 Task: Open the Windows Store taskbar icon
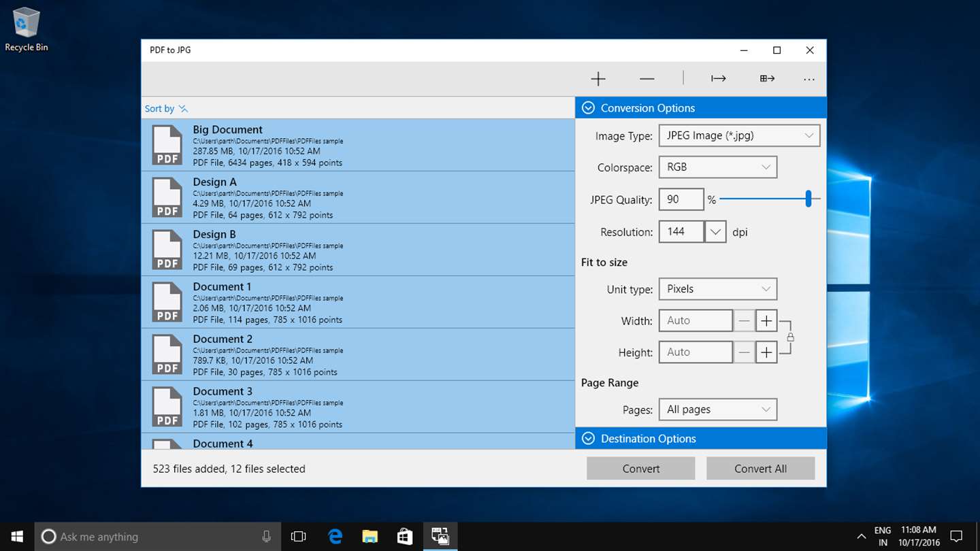point(405,536)
